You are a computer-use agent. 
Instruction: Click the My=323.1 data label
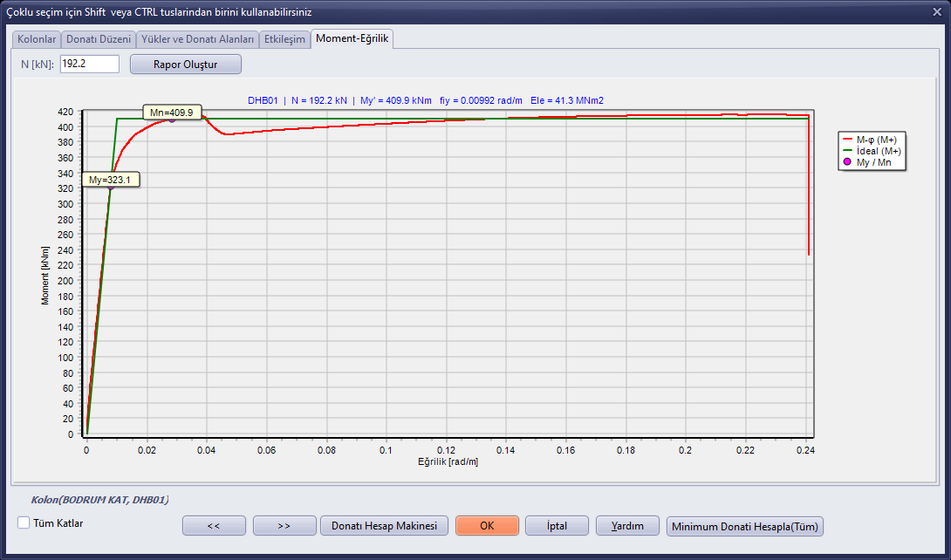(x=111, y=180)
